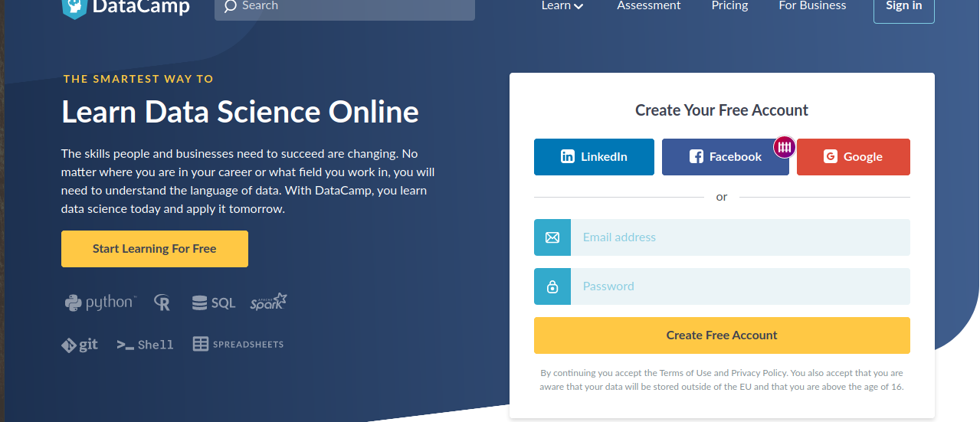Click the SQL database logo

pyautogui.click(x=214, y=303)
